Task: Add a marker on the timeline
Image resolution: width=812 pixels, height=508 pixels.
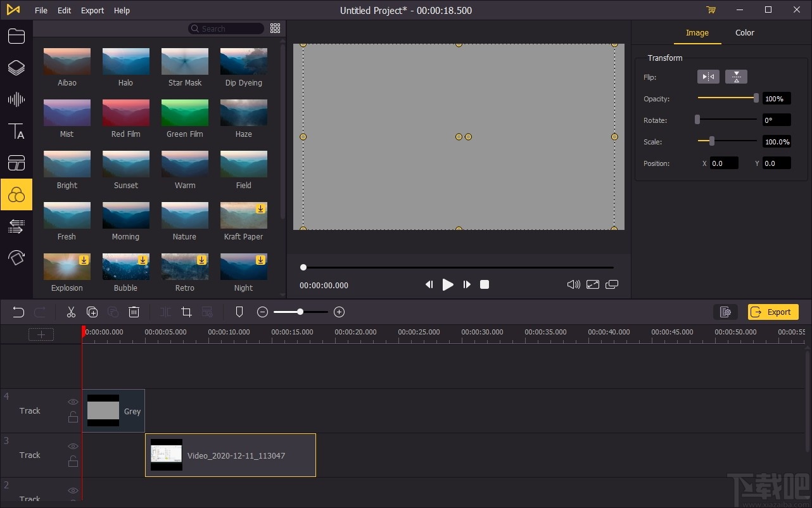Action: (x=239, y=312)
